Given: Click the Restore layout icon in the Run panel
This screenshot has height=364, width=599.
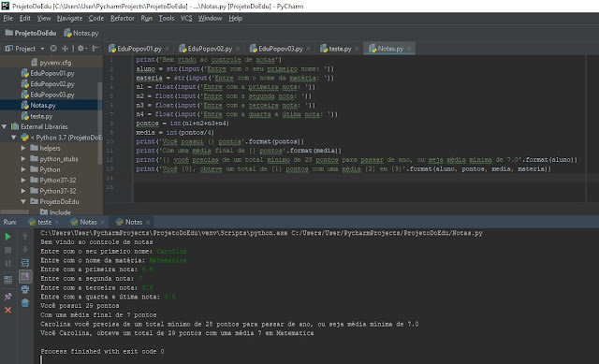Looking at the screenshot, I should [x=7, y=280].
